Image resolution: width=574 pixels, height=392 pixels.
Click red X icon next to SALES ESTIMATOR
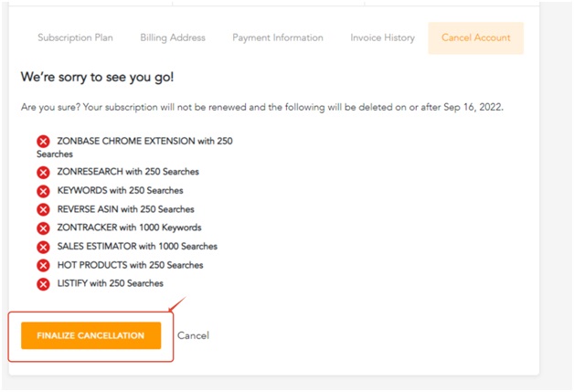(x=43, y=247)
